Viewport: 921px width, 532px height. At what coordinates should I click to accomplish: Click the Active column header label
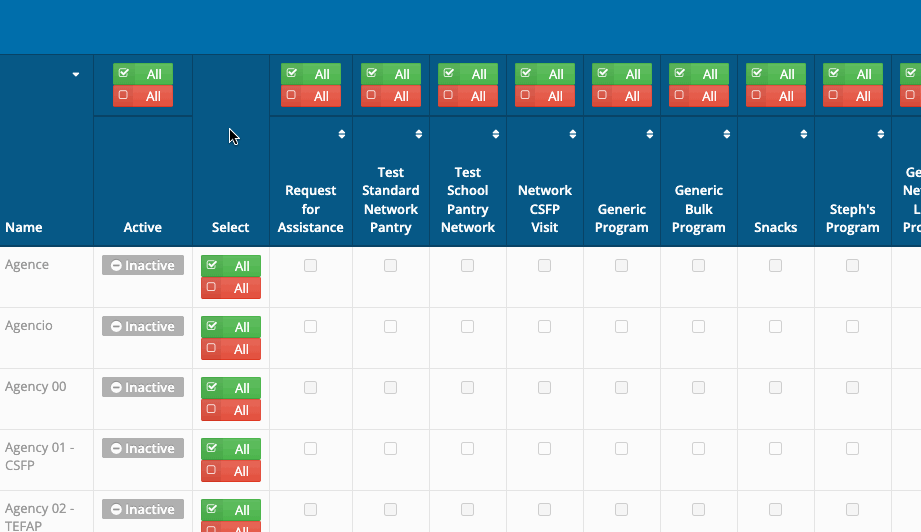click(143, 227)
